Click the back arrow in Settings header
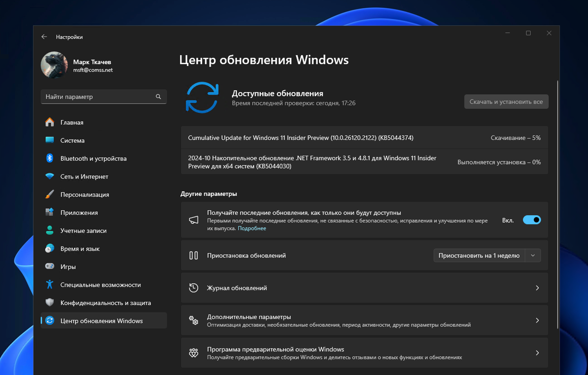The height and width of the screenshot is (375, 588). (x=44, y=37)
